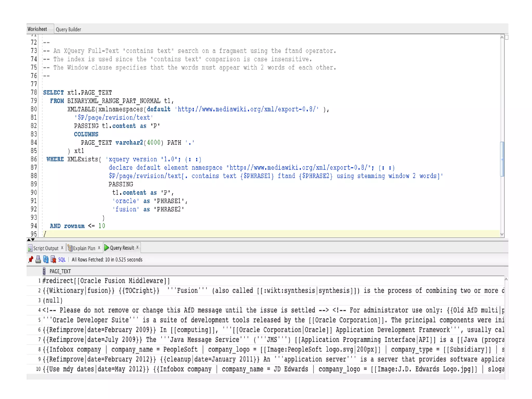Click the PAGE_TEXT column header
532x399 pixels.
(60, 271)
